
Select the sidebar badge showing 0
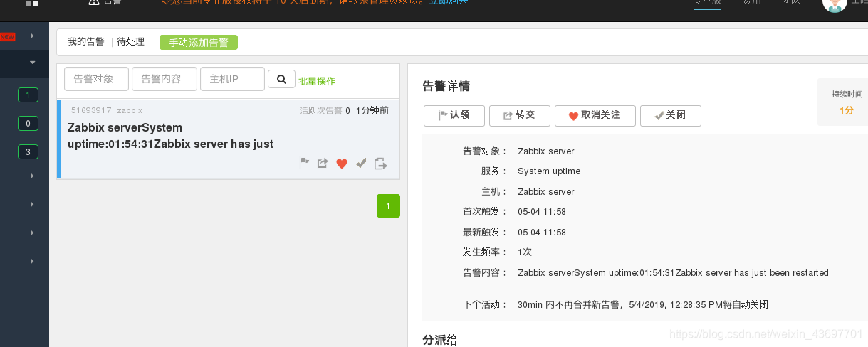pyautogui.click(x=28, y=124)
